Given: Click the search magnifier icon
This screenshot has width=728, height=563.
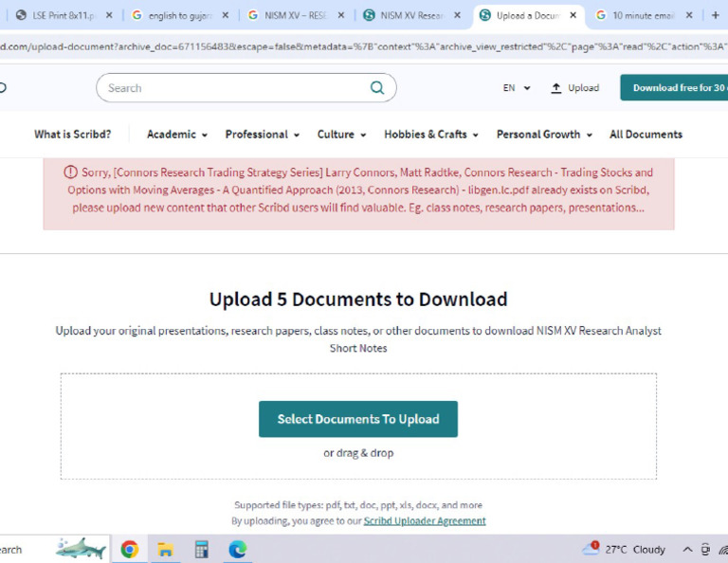Looking at the screenshot, I should click(x=377, y=88).
